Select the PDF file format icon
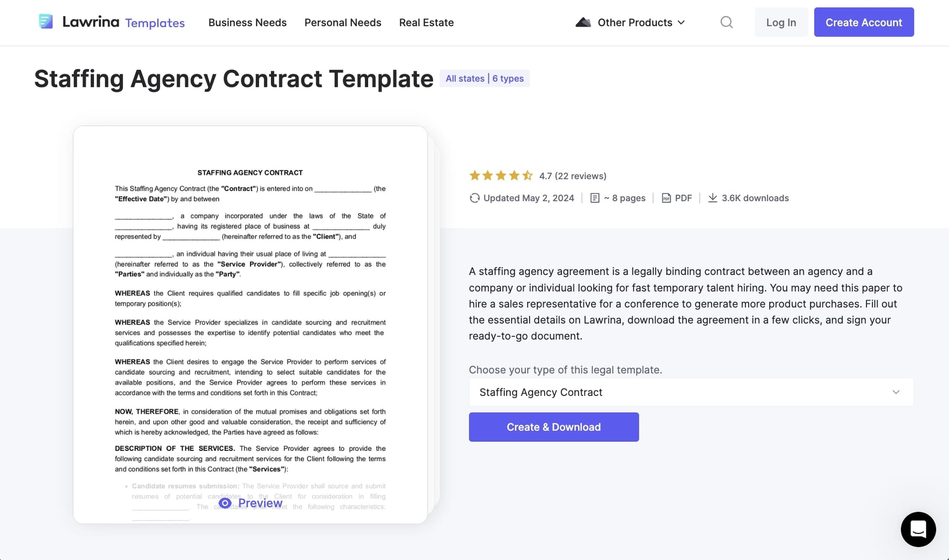 click(666, 198)
